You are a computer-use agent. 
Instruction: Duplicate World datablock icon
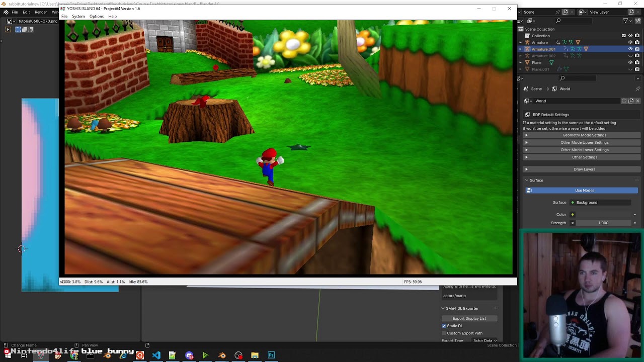tap(631, 101)
